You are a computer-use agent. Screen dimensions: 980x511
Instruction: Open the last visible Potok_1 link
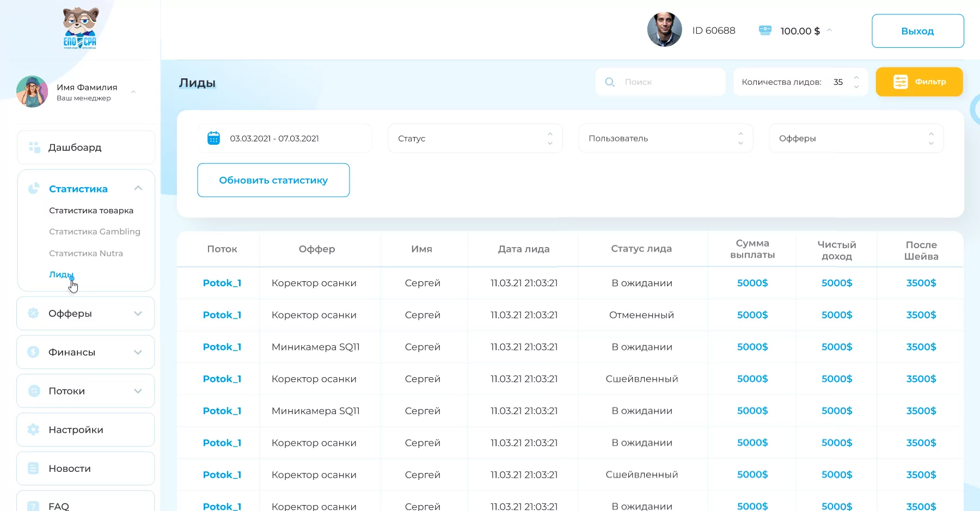click(x=222, y=506)
